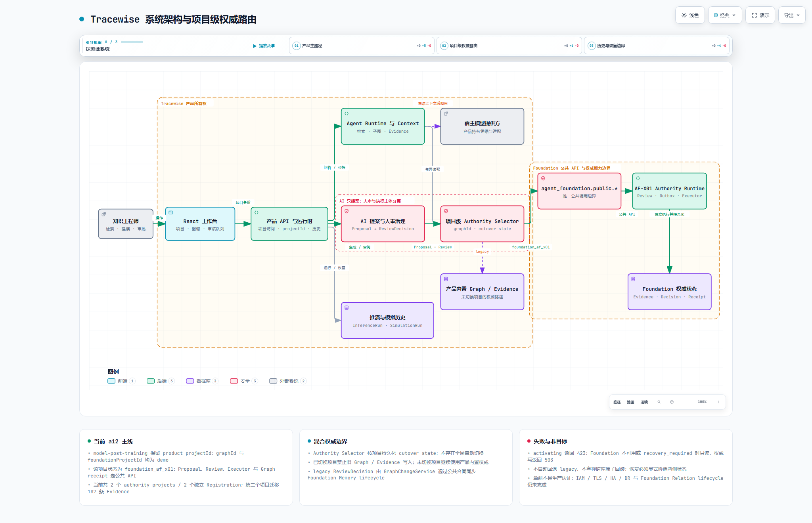Toggle the 外部系统 legend filter
Screen dimensions: 812x523
(288, 381)
